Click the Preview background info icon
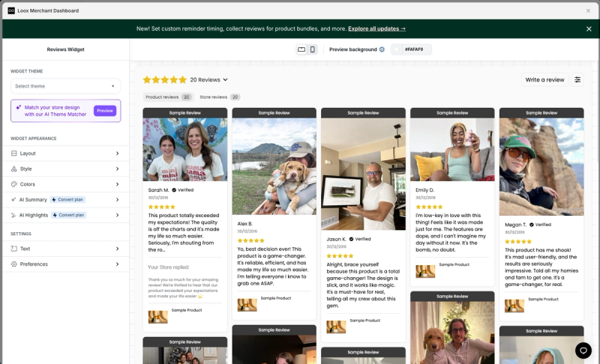The height and width of the screenshot is (364, 600). (x=382, y=49)
